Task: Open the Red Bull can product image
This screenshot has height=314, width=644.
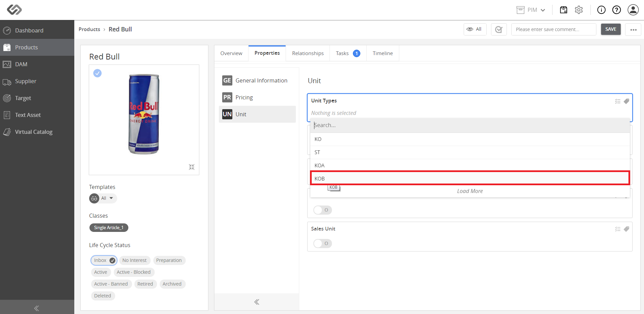Action: [144, 114]
